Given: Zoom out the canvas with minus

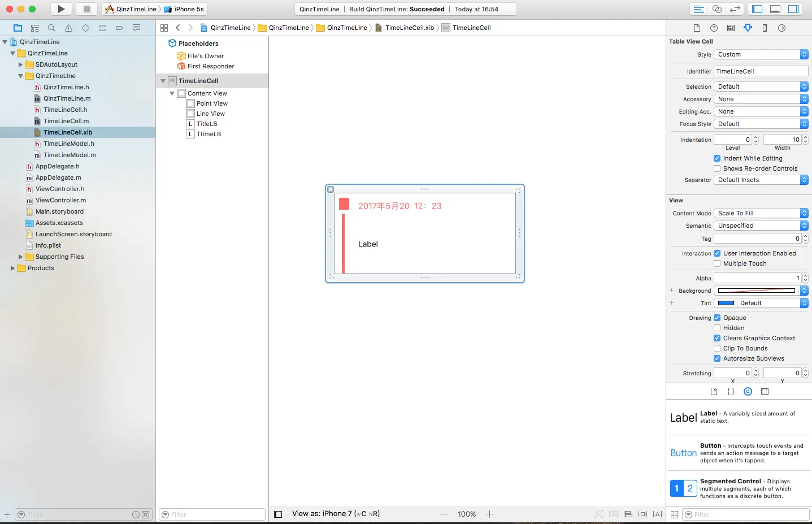Looking at the screenshot, I should click(x=445, y=514).
